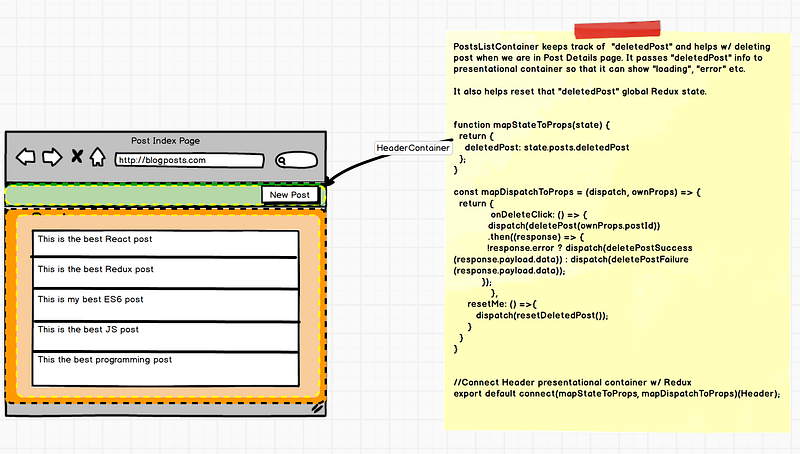Screen dimensions: 800x454
Task: Click the back arrow in browser mockup
Action: [26, 157]
